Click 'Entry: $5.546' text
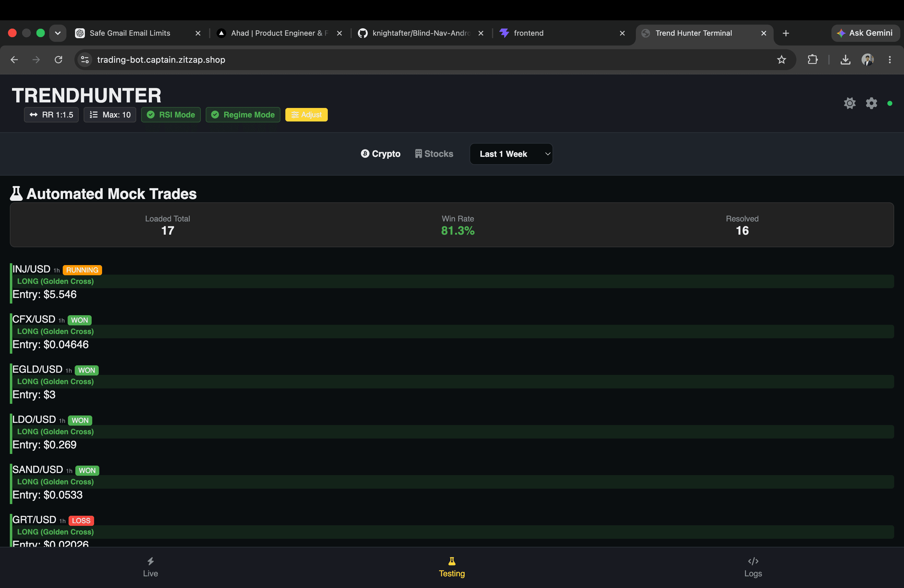Image resolution: width=904 pixels, height=588 pixels. [x=45, y=294]
